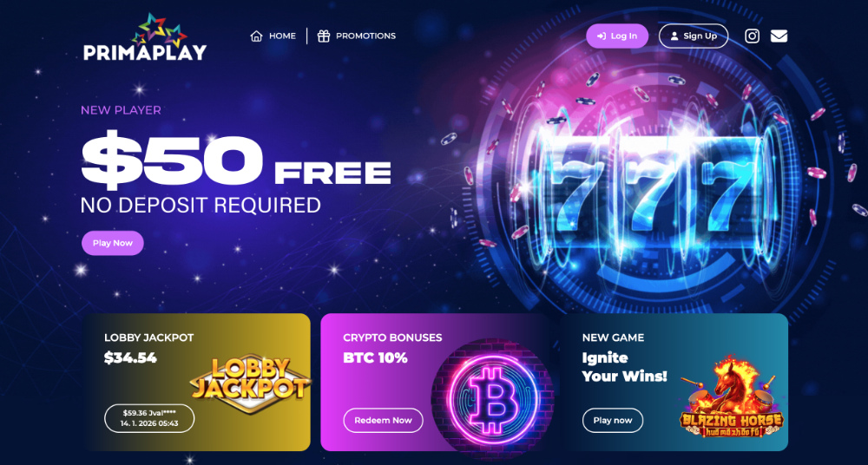Click the Sign Up button
The image size is (868, 465).
(x=694, y=36)
